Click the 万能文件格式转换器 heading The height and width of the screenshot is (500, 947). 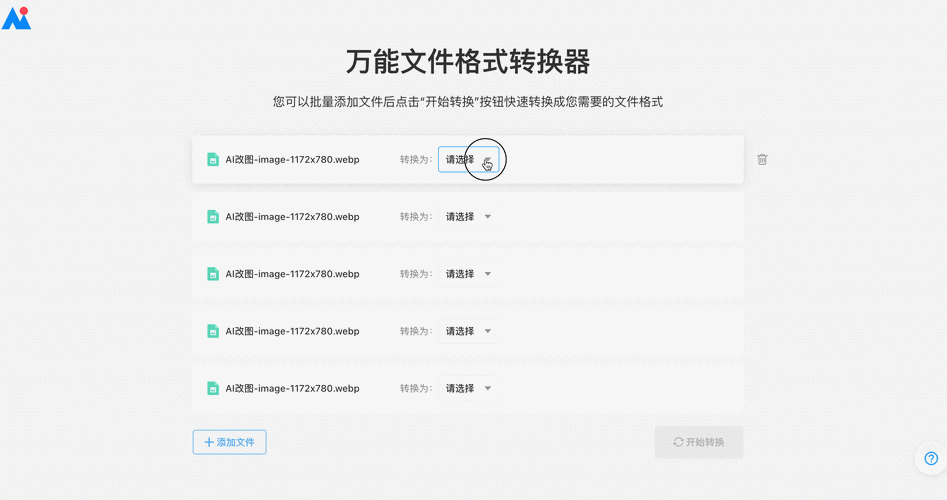(x=468, y=62)
